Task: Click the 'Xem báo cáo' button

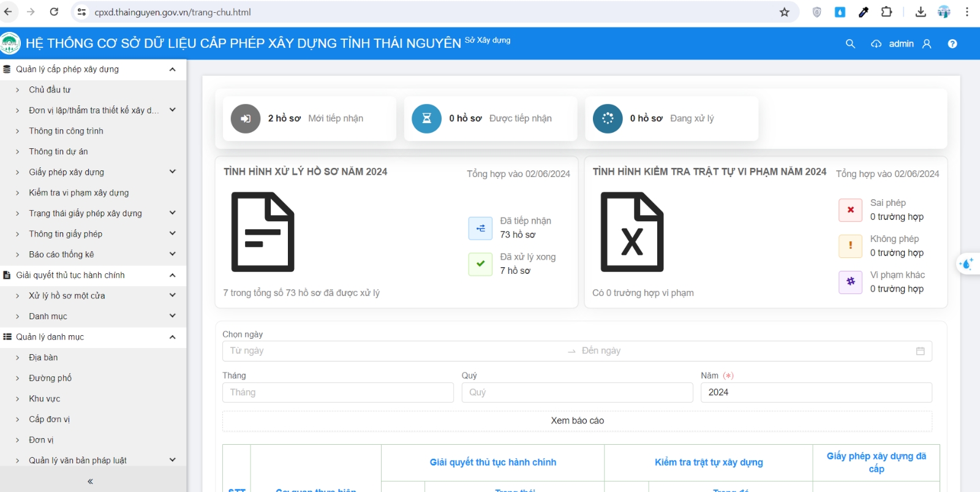Action: pyautogui.click(x=577, y=421)
